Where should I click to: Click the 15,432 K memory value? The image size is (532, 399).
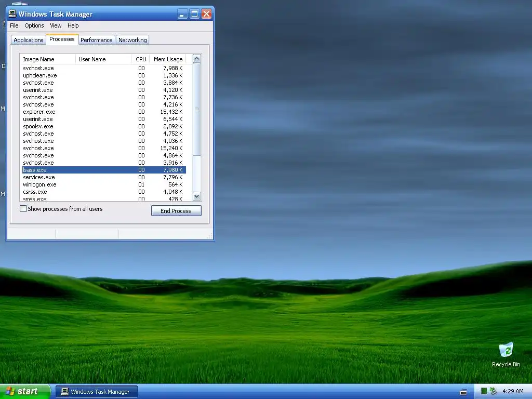coord(171,112)
